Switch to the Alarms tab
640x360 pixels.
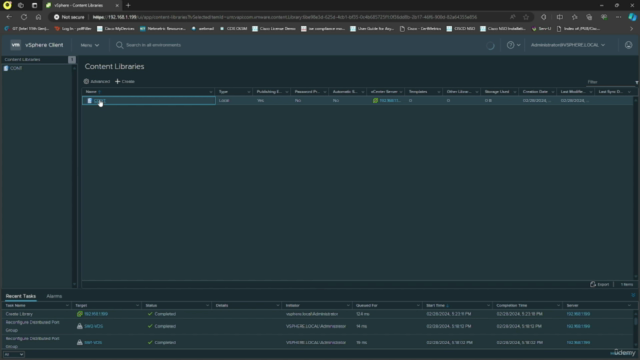pos(54,296)
